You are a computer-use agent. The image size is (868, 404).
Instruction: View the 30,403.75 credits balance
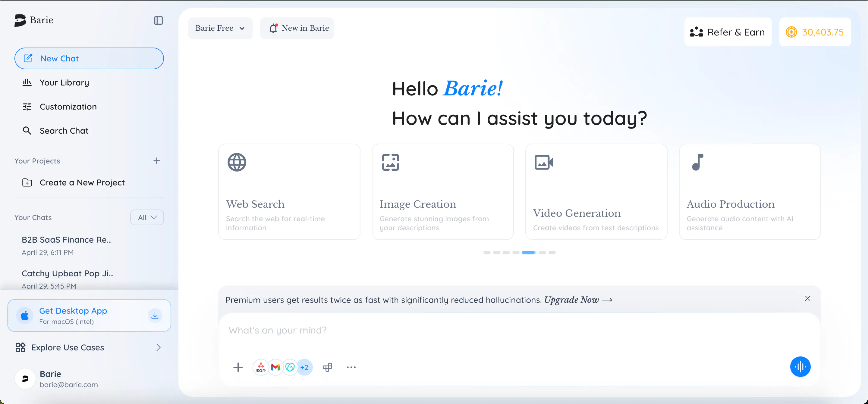[x=815, y=32]
